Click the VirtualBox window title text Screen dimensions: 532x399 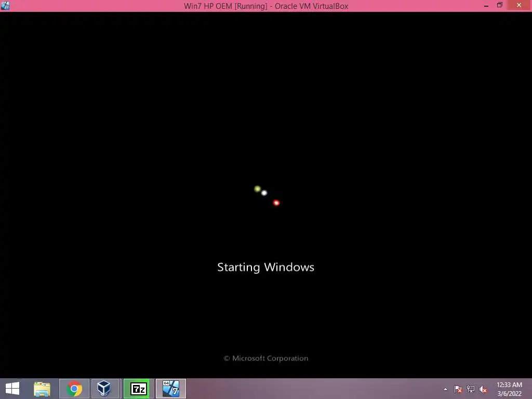point(266,6)
